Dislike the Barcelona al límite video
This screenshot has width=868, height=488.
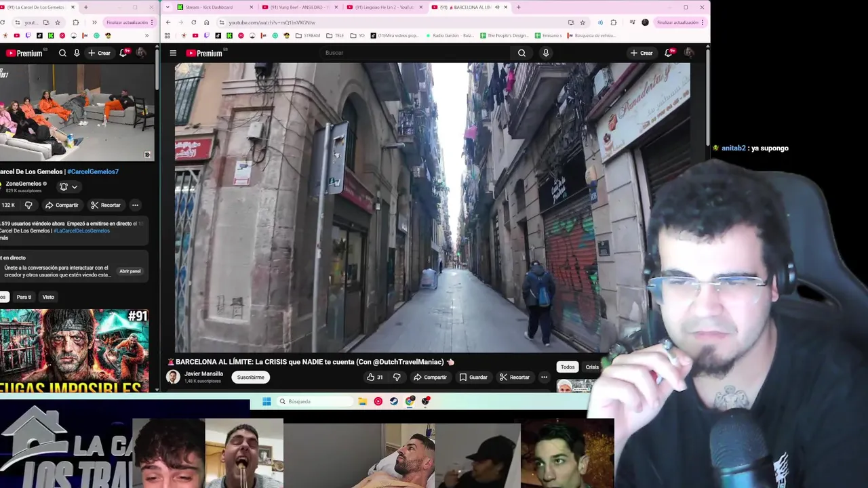click(x=397, y=378)
